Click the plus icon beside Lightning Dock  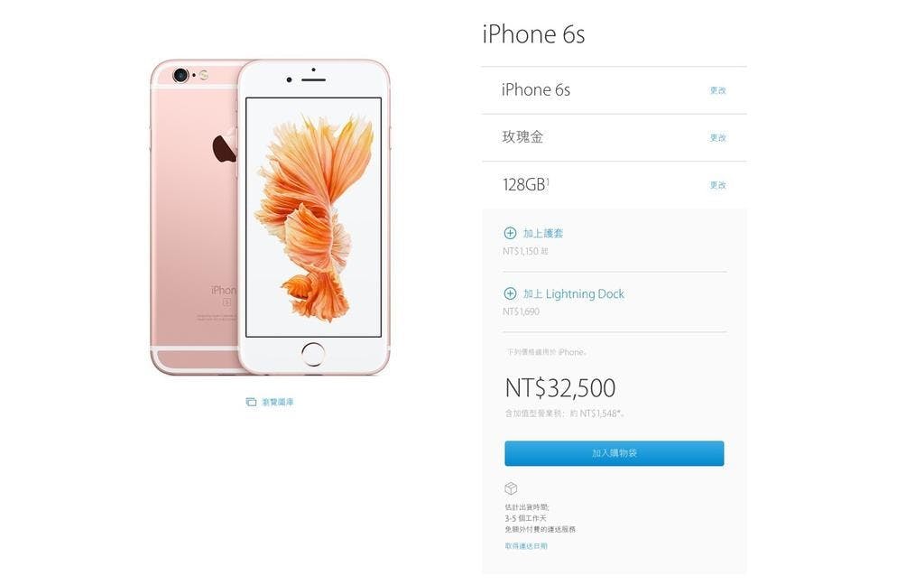pyautogui.click(x=511, y=293)
